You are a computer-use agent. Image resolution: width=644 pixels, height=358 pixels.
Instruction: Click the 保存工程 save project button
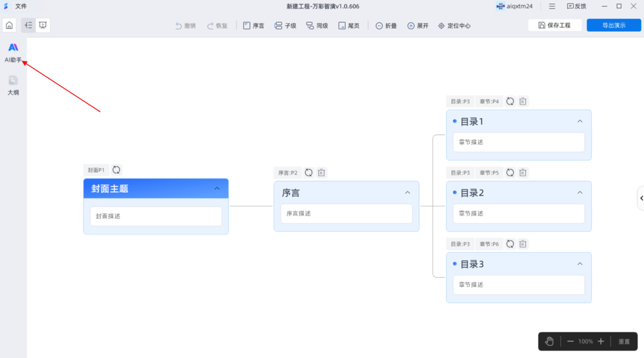(x=554, y=25)
